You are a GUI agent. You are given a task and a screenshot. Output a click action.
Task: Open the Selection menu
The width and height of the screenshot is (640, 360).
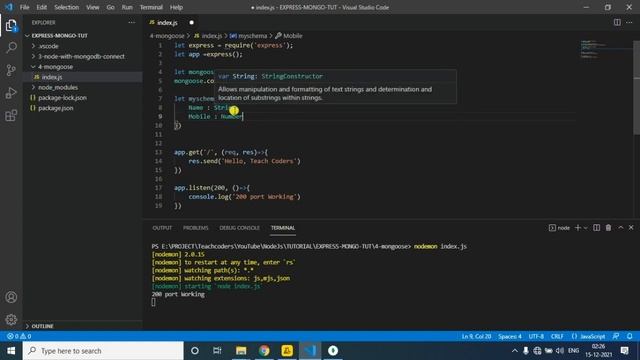tap(67, 7)
